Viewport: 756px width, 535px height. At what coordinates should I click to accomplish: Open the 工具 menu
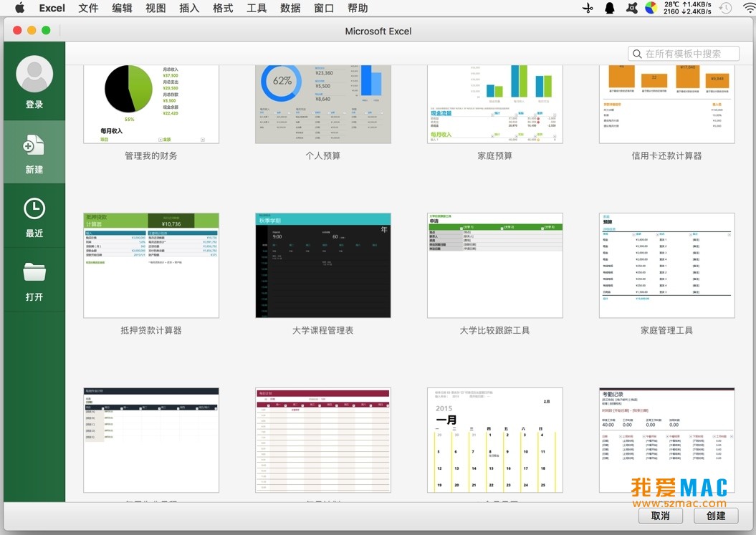pyautogui.click(x=257, y=8)
